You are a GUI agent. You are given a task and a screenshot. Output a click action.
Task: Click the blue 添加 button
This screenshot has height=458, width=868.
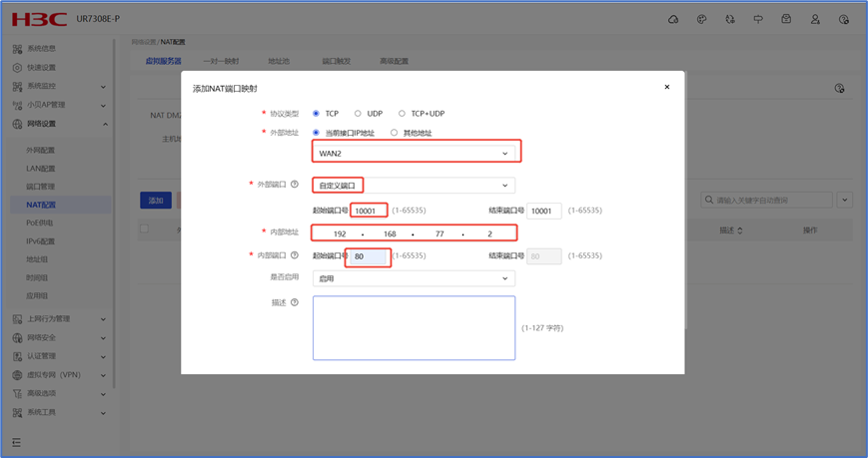pyautogui.click(x=155, y=201)
